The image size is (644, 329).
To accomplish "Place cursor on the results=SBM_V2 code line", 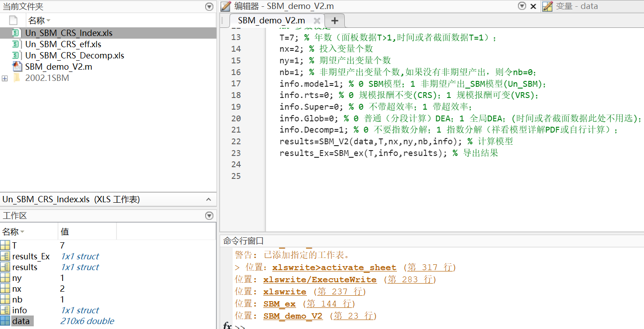I will click(x=396, y=141).
